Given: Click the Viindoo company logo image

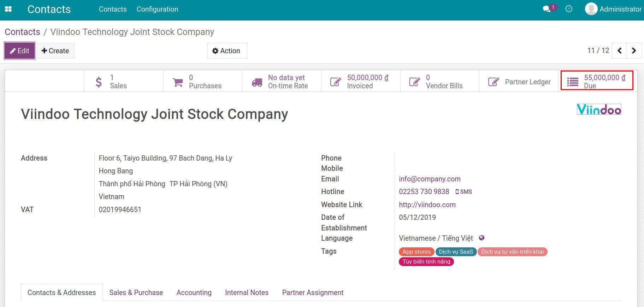Looking at the screenshot, I should point(599,109).
